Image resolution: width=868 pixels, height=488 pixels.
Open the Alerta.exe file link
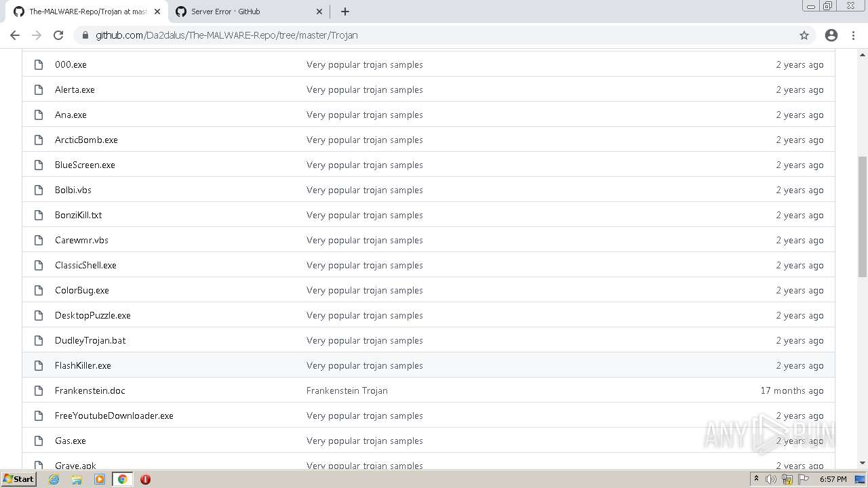point(75,89)
